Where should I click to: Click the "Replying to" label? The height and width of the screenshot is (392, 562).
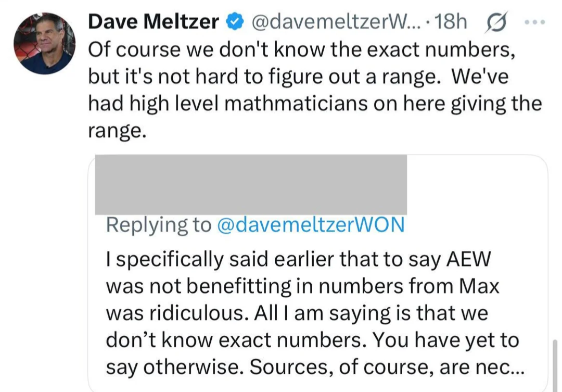(158, 224)
